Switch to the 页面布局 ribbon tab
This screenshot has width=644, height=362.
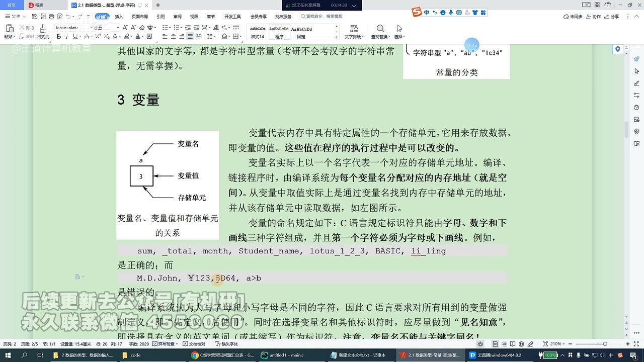coord(140,17)
